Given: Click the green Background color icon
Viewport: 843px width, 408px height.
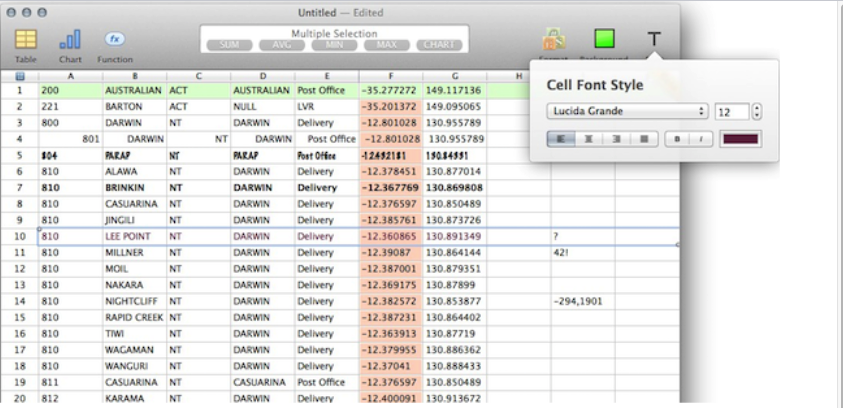Looking at the screenshot, I should tap(604, 40).
